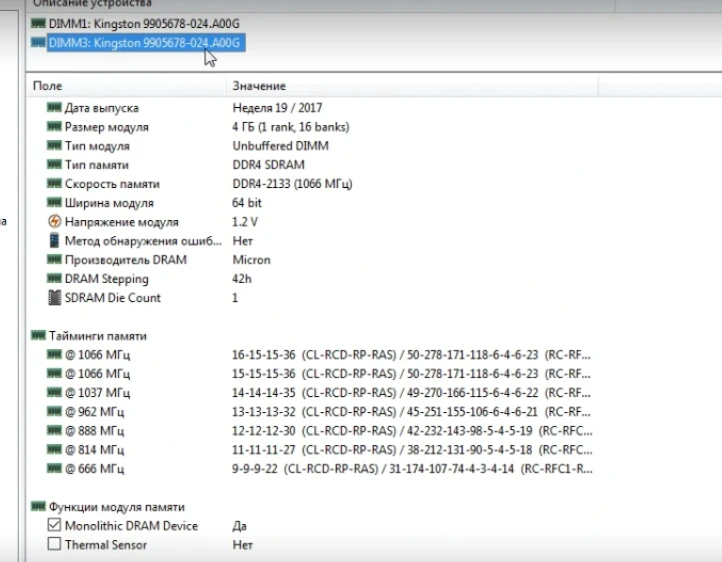The width and height of the screenshot is (722, 562).
Task: Select the Тип модуля field label
Action: click(97, 146)
